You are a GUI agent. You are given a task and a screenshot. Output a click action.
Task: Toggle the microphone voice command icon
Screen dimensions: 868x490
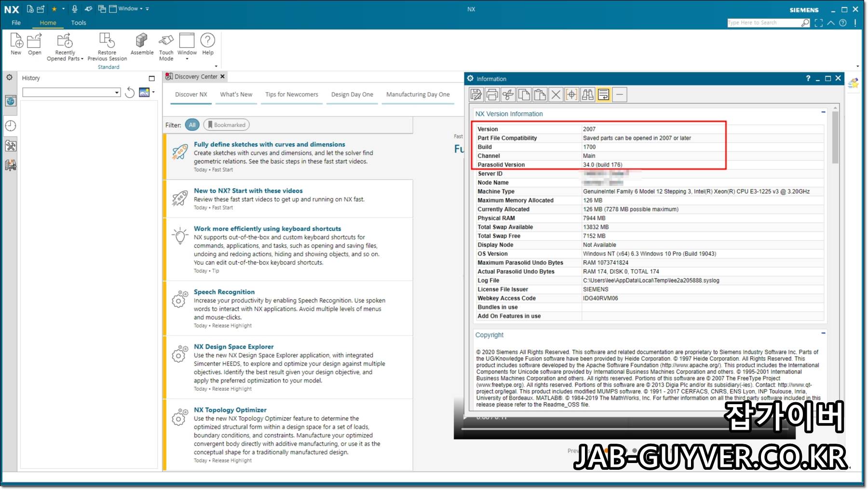(x=74, y=9)
